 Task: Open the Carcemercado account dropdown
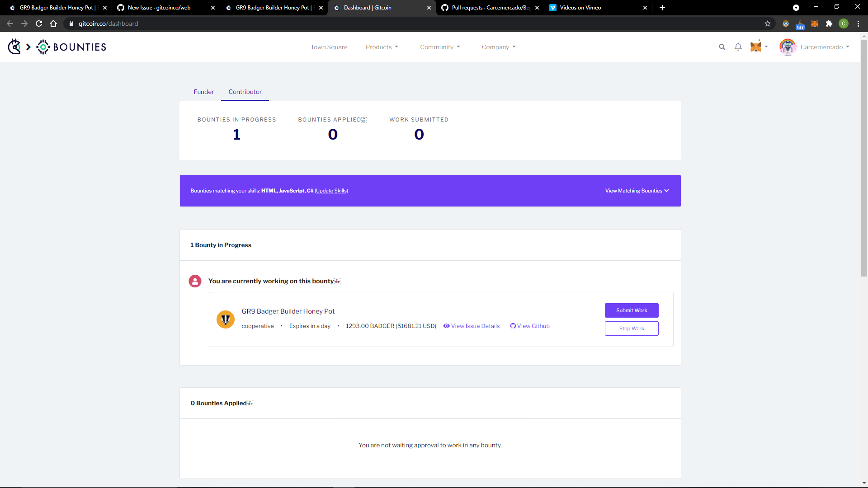[825, 47]
